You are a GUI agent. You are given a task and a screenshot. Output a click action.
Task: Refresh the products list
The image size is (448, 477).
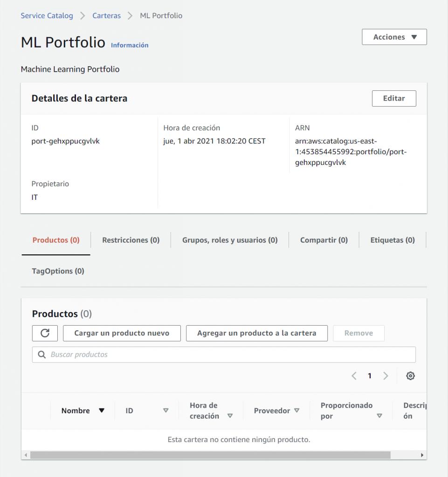pos(45,333)
